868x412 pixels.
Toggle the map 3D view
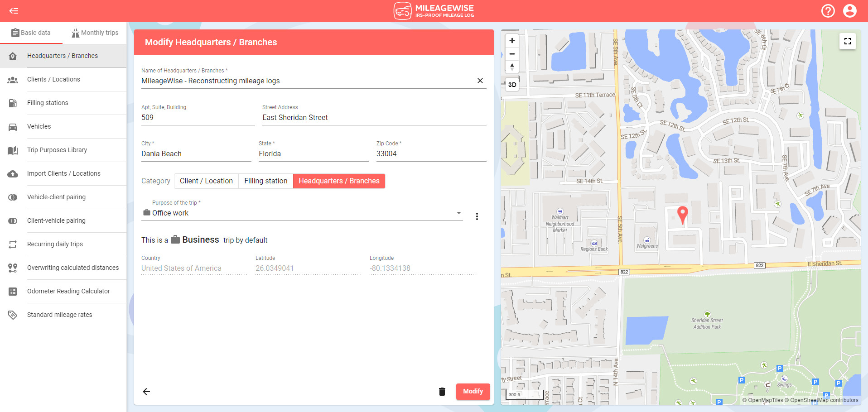(512, 85)
